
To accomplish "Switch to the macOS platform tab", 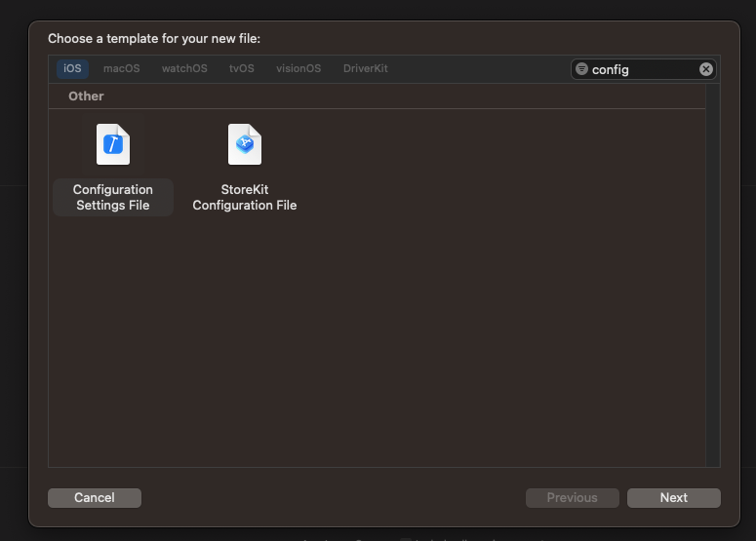I will 122,68.
